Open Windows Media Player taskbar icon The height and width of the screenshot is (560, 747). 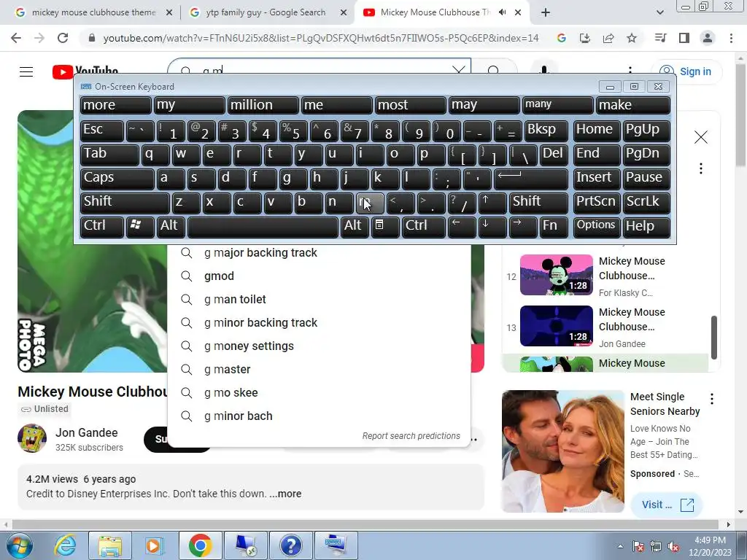click(154, 545)
